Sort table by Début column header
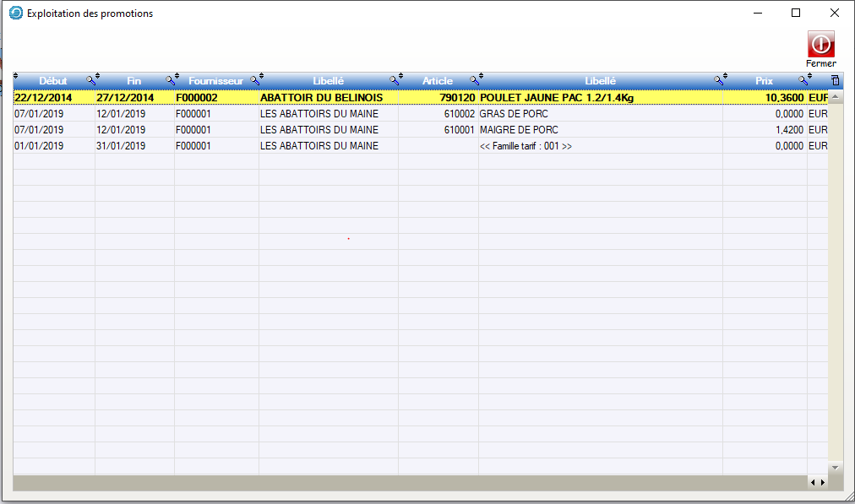The image size is (855, 504). [52, 81]
